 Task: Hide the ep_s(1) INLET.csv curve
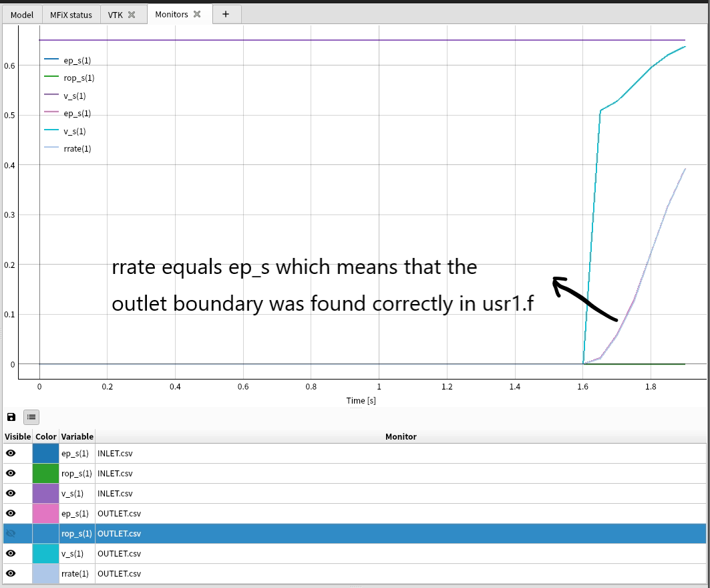pos(11,453)
